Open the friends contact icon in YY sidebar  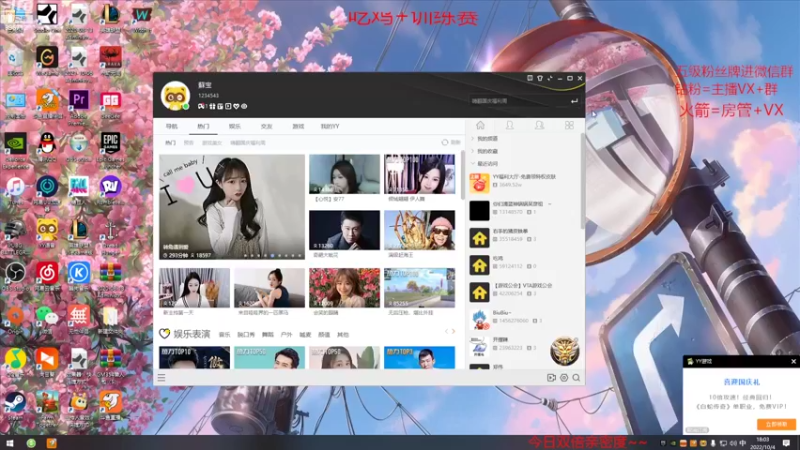[x=509, y=126]
